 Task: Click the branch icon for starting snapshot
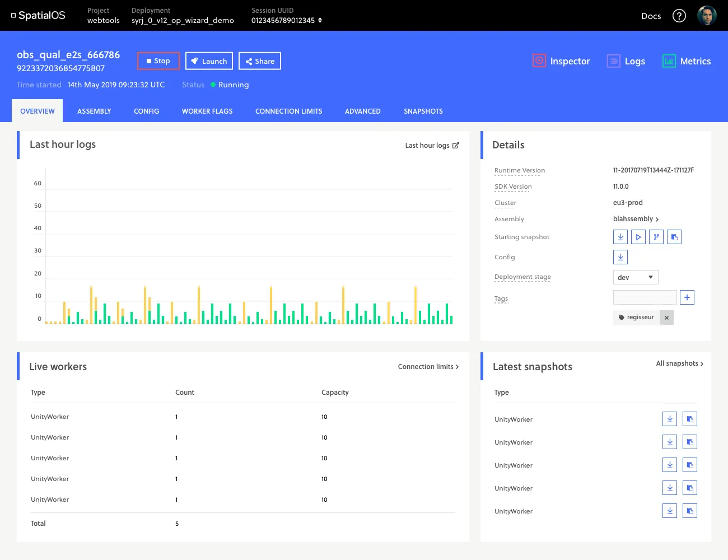click(x=656, y=237)
